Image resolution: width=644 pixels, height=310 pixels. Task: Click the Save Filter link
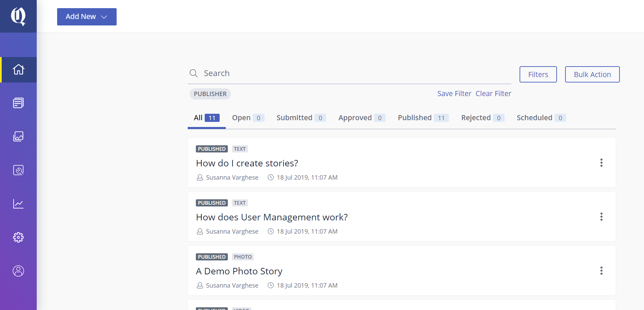click(x=454, y=94)
